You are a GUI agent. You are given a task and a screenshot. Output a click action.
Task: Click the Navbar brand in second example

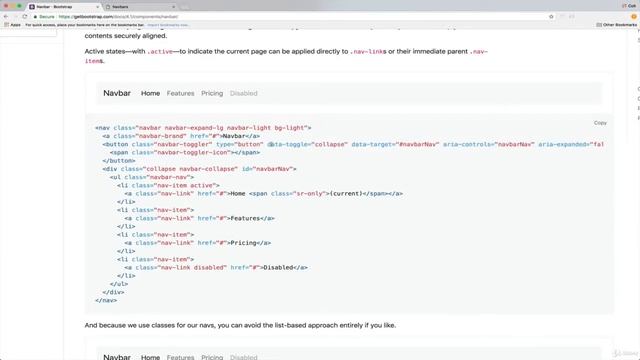(x=117, y=357)
